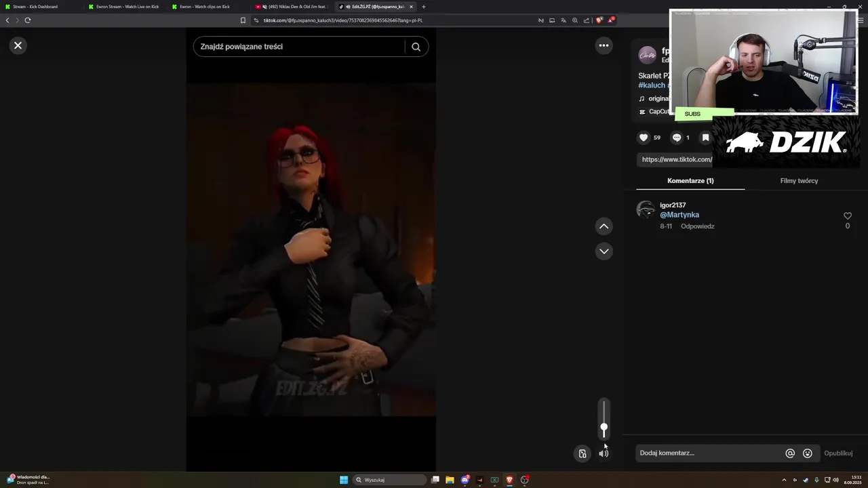Show hidden system tray icons
The width and height of the screenshot is (868, 488).
click(x=784, y=480)
